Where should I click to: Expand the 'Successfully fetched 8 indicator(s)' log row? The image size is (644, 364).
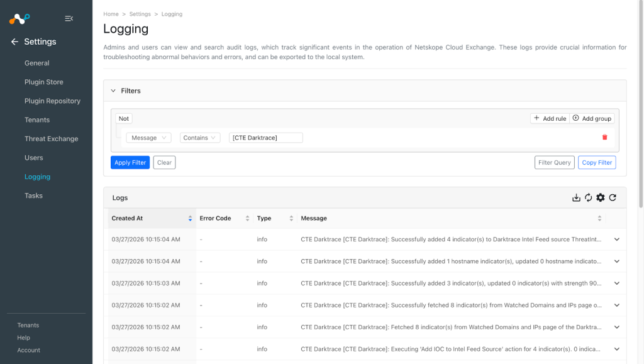[x=616, y=306]
